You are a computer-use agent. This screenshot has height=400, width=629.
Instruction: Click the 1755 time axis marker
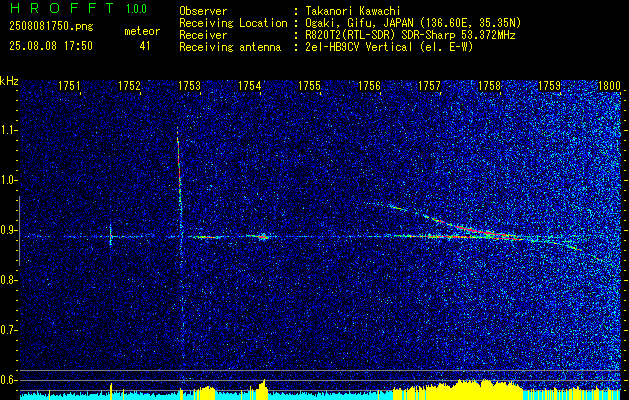[x=310, y=86]
